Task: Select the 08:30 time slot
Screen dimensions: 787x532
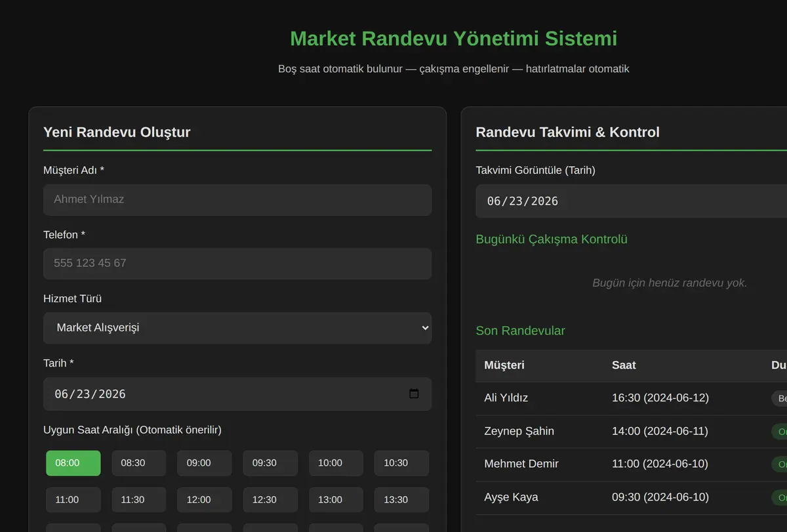Action: click(139, 463)
